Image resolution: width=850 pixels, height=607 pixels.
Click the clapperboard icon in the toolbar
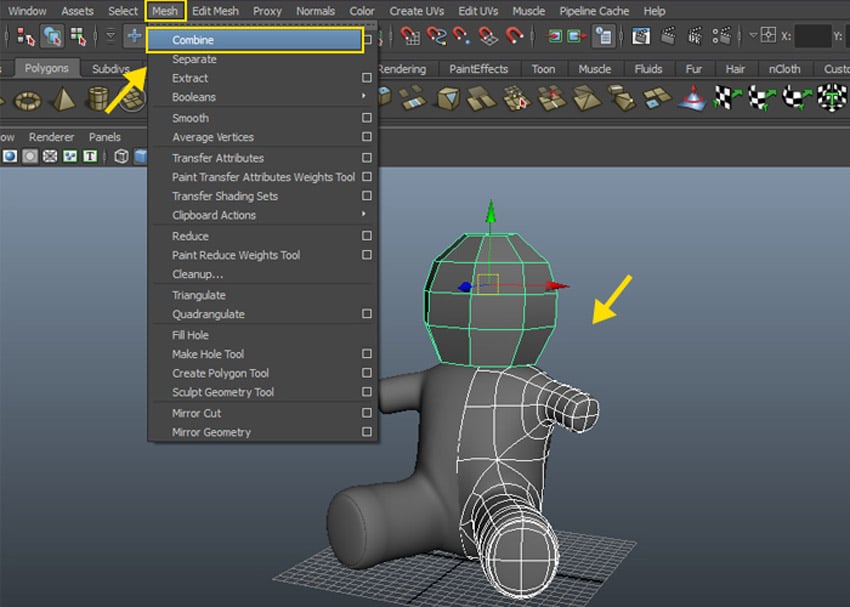pyautogui.click(x=668, y=38)
